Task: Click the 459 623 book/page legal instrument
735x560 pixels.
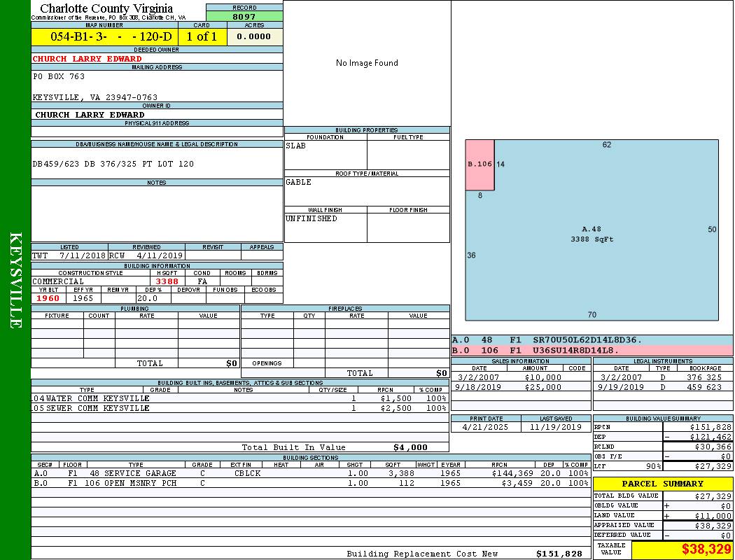Action: [703, 387]
